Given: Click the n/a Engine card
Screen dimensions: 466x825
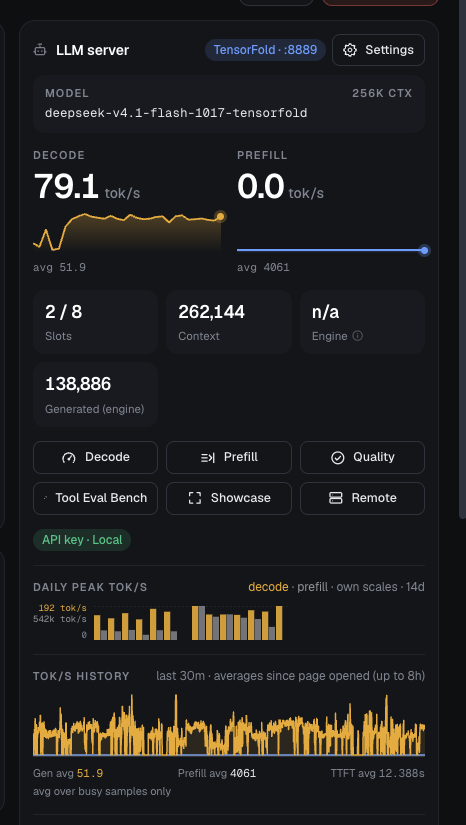Looking at the screenshot, I should pyautogui.click(x=362, y=321).
